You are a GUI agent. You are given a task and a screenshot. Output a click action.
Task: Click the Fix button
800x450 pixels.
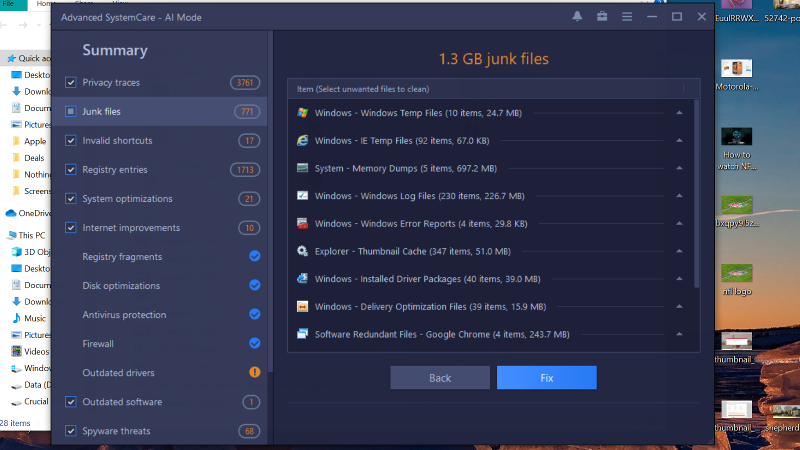pos(546,378)
